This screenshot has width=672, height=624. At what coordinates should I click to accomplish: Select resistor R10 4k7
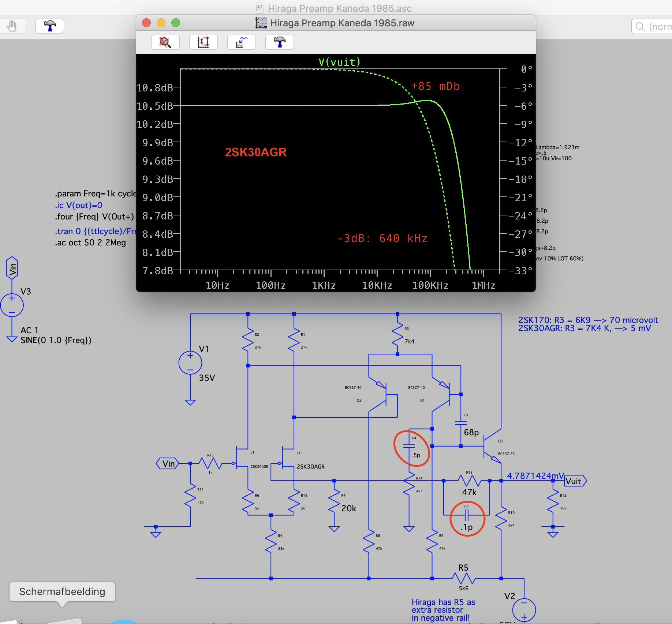501,518
